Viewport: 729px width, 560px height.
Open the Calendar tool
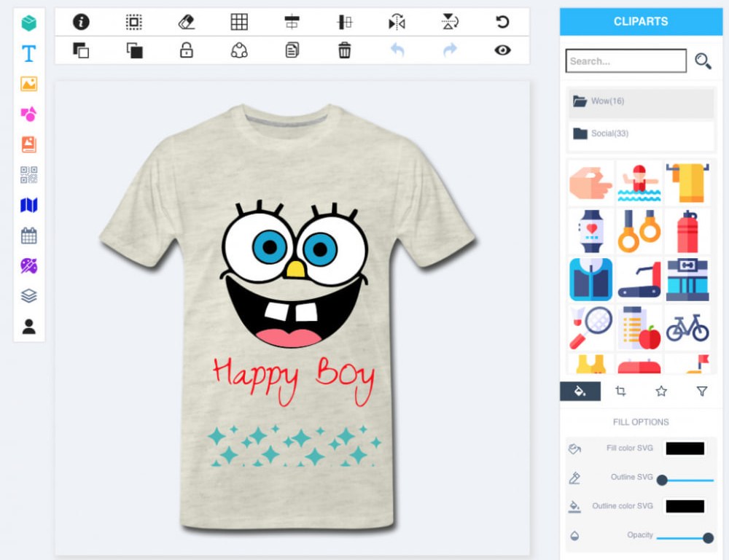click(x=29, y=236)
